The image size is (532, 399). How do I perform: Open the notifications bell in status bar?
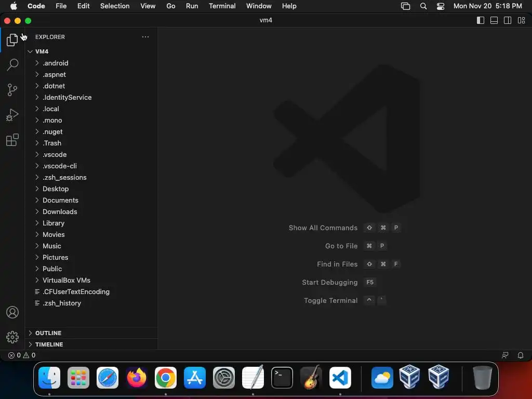(520, 355)
